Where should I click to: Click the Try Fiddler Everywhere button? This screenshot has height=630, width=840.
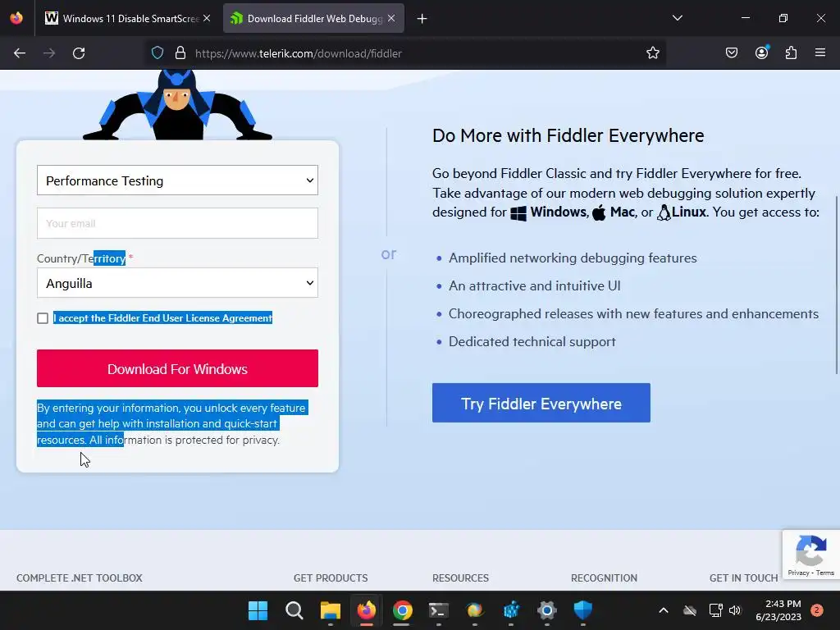[541, 403]
